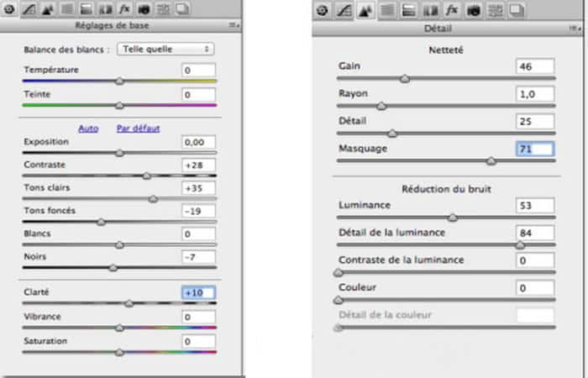Click the Couleur slider handle
The image size is (588, 378).
(x=339, y=301)
